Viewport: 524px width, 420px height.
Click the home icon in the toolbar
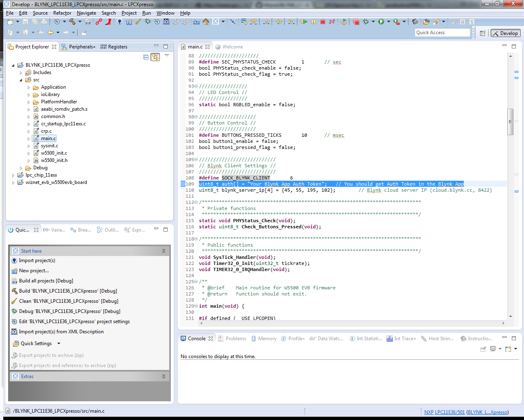click(x=206, y=22)
